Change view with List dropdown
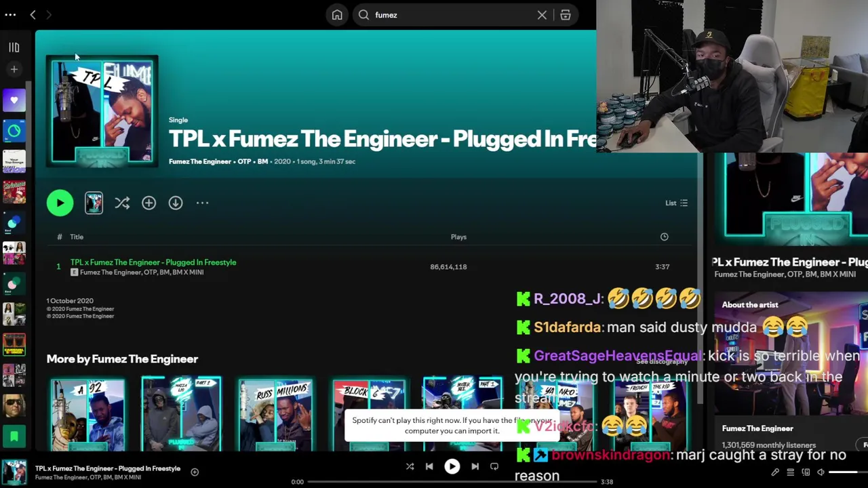 pyautogui.click(x=676, y=203)
